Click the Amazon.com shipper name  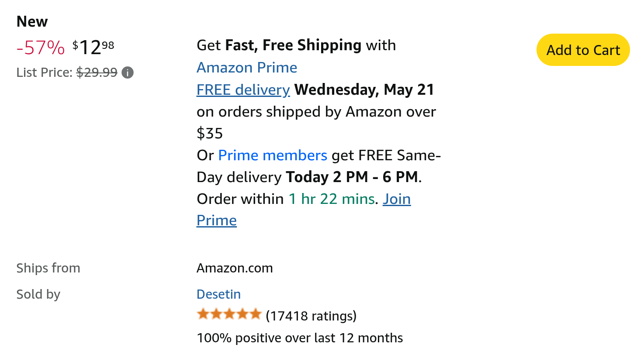pos(235,268)
